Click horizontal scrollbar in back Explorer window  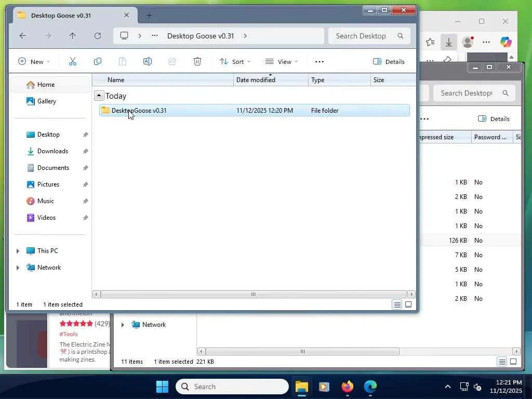click(x=302, y=351)
